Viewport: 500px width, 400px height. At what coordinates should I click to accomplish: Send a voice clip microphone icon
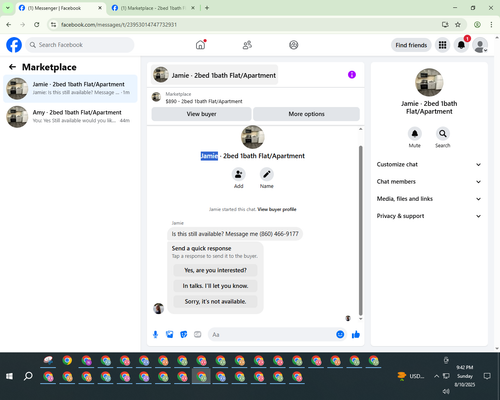pos(155,334)
